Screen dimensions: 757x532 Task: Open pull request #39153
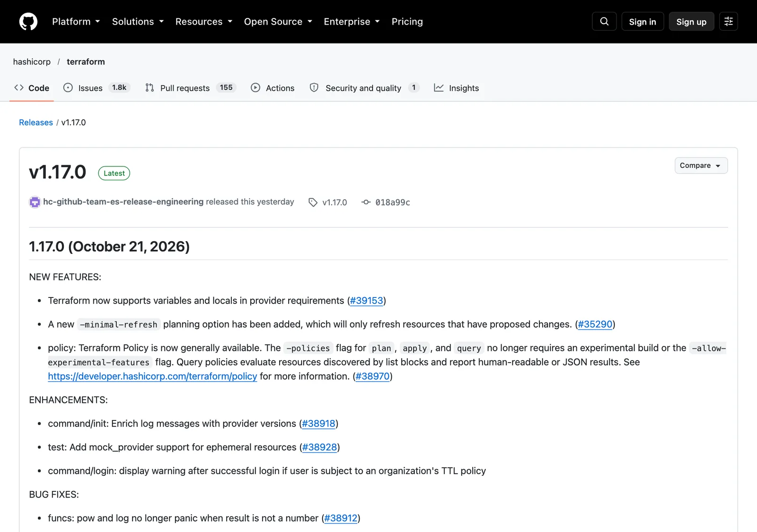click(366, 301)
